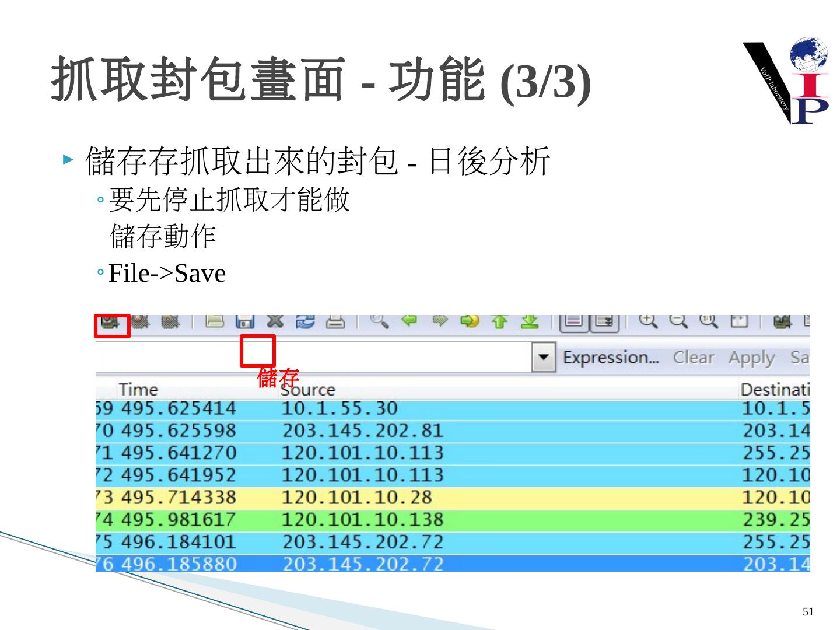The height and width of the screenshot is (630, 840).
Task: Click source address 120.101.10.28
Action: coord(357,498)
